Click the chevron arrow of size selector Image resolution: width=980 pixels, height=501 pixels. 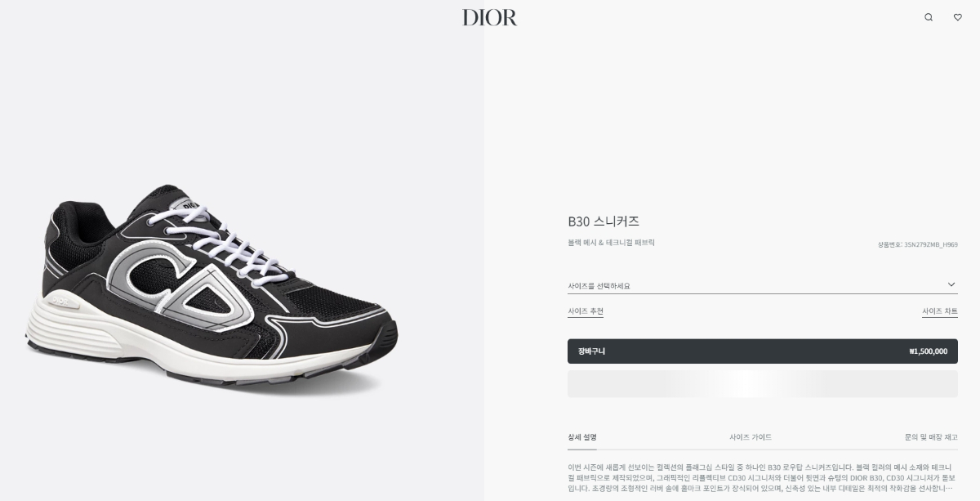point(951,284)
